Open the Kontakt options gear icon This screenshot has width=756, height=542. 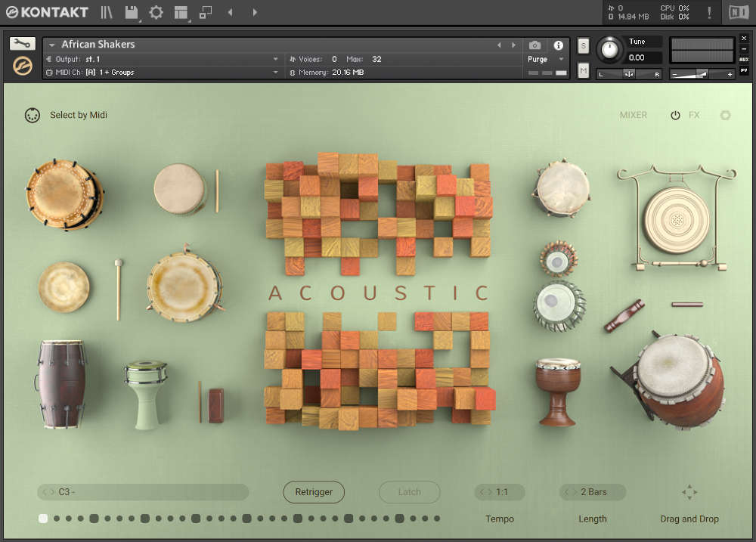(156, 12)
